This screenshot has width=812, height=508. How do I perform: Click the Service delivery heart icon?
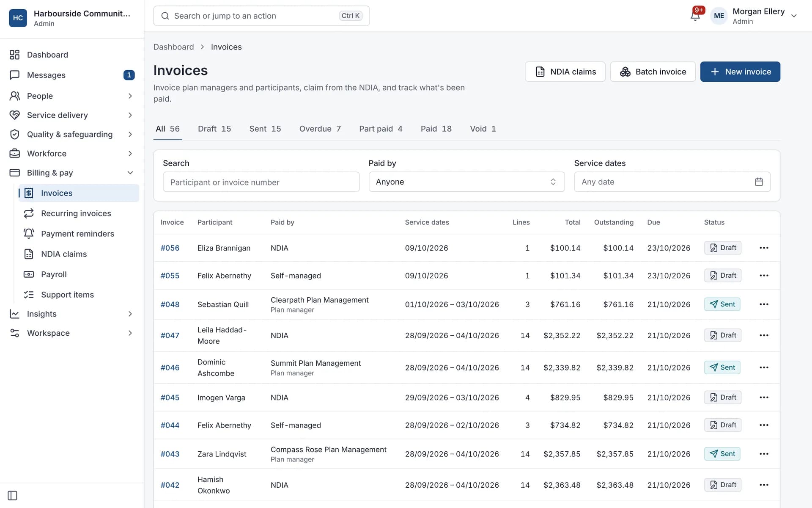15,115
